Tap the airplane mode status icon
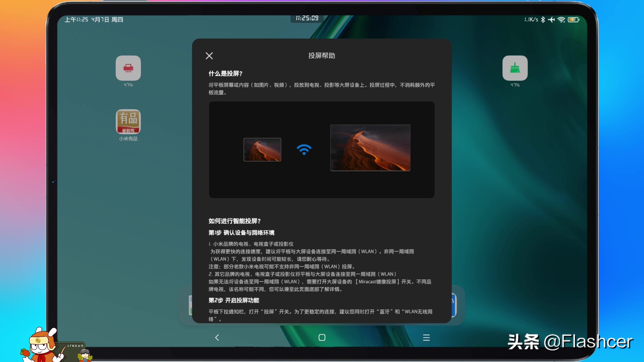Image resolution: width=644 pixels, height=362 pixels. coord(551,20)
